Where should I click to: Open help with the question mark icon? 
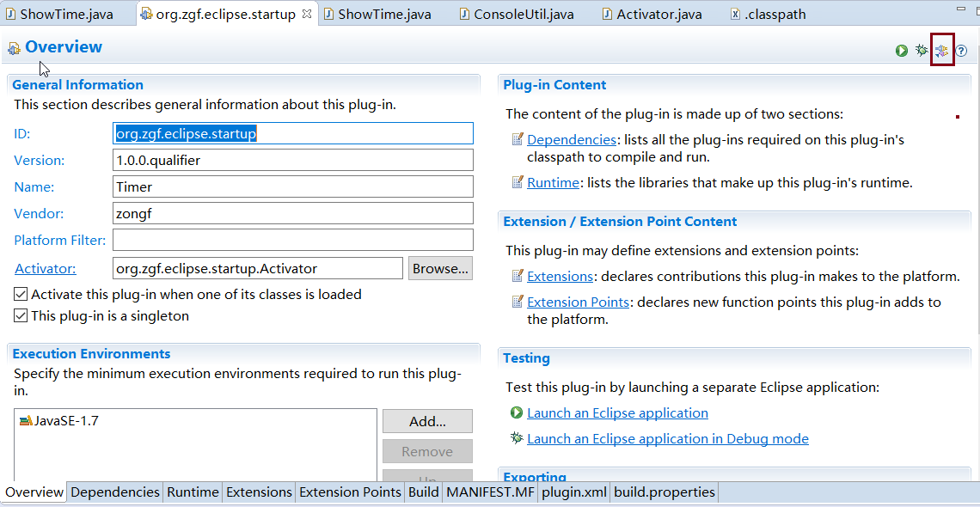click(x=962, y=51)
